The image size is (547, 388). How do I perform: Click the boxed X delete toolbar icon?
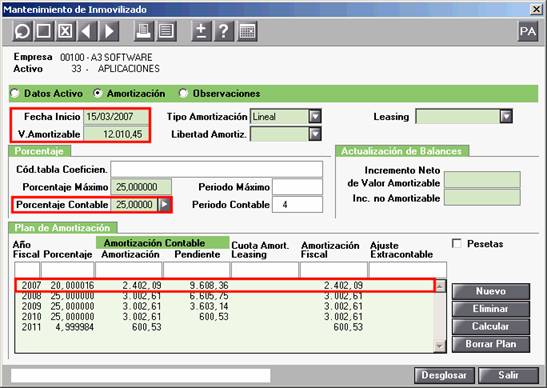[x=65, y=31]
